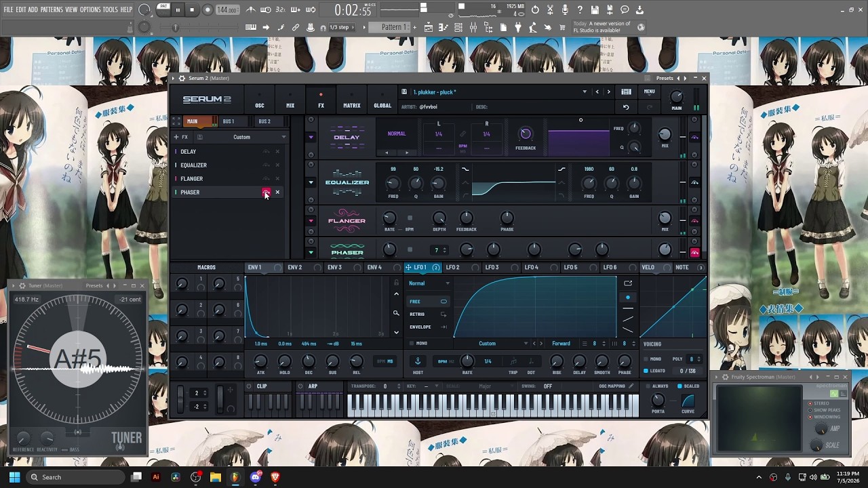Viewport: 868px width, 488px height.
Task: Open the FL Studio mixer view
Action: pos(473,28)
